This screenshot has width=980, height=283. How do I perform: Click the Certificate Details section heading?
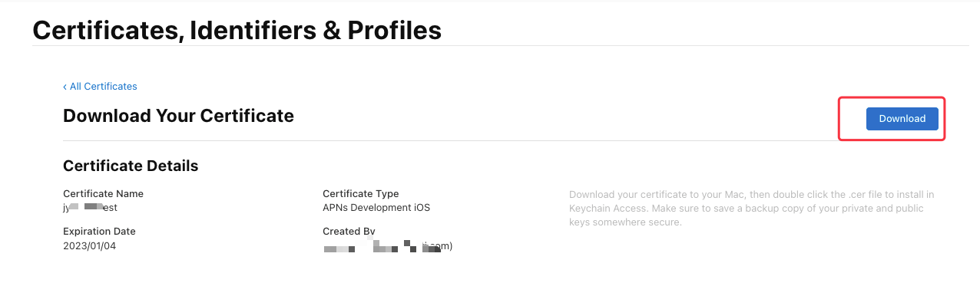click(131, 166)
